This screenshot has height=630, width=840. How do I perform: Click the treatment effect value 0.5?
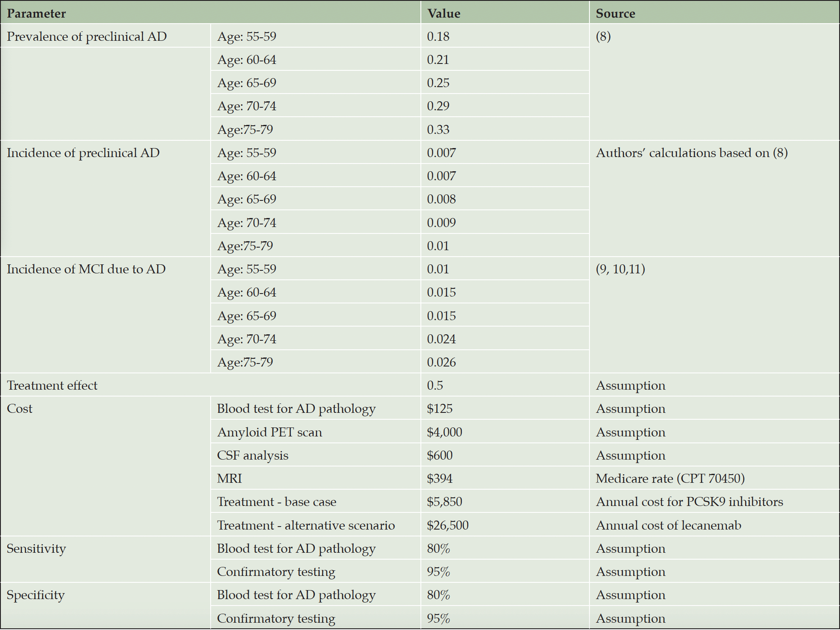coord(435,386)
